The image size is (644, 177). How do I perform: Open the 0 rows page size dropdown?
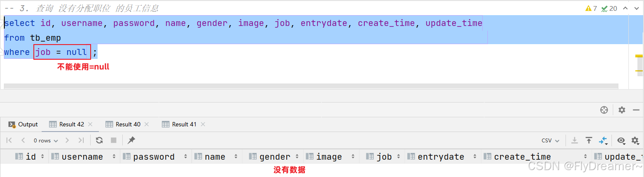[x=46, y=140]
